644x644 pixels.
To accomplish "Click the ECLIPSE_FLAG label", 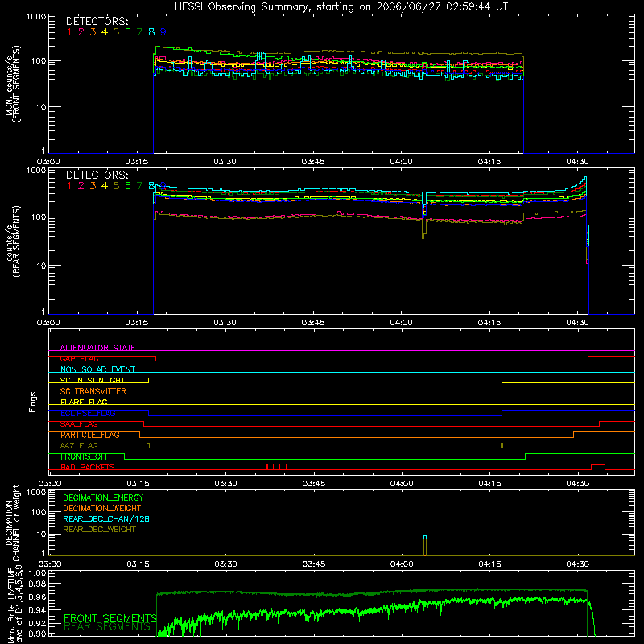I will coord(88,413).
